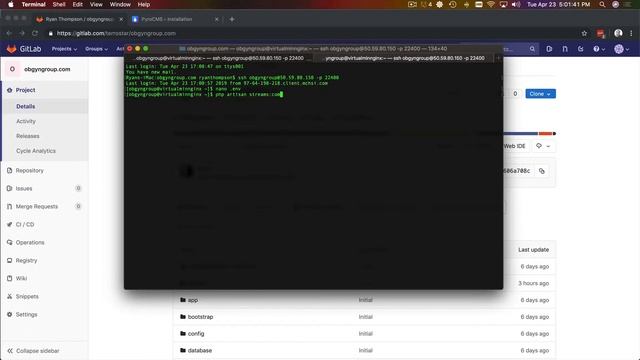Open the GitLab issues icon in navbar
Viewport: 640px width, 360px height.
(549, 49)
